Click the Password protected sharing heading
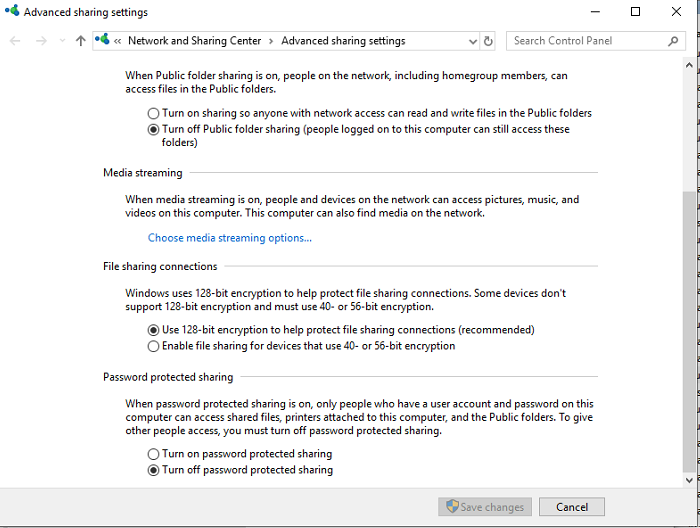This screenshot has width=700, height=528. tap(168, 377)
